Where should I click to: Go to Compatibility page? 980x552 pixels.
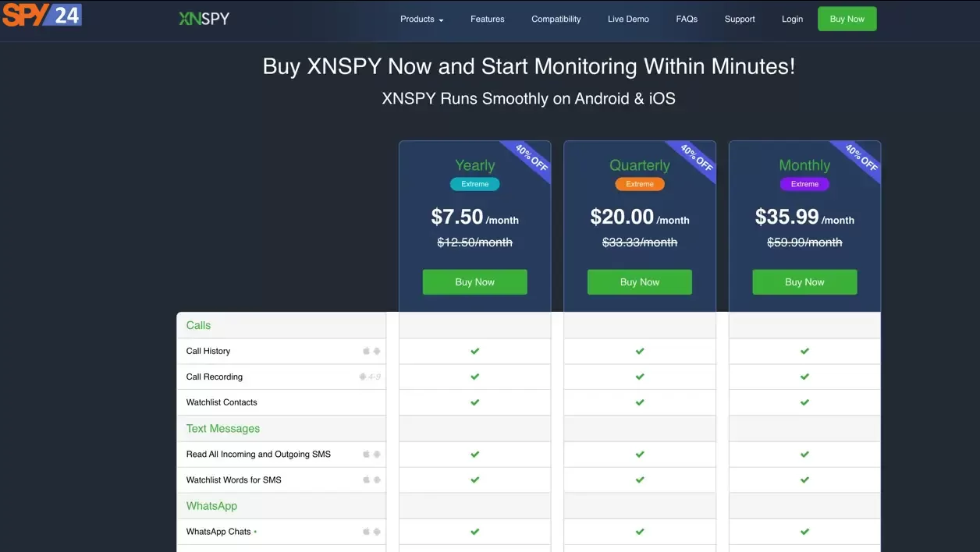click(556, 19)
